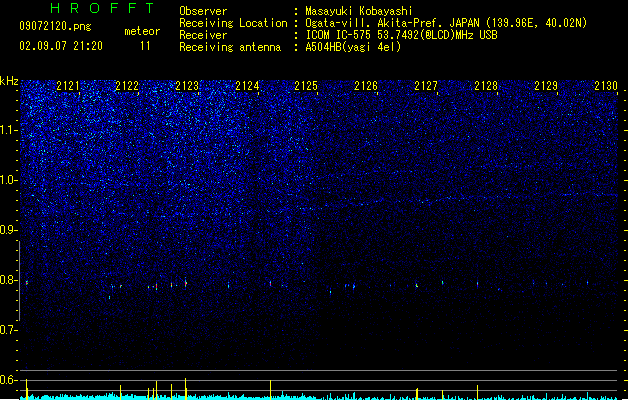Select the file name 09072120.png
629x400 pixels.
coord(55,26)
